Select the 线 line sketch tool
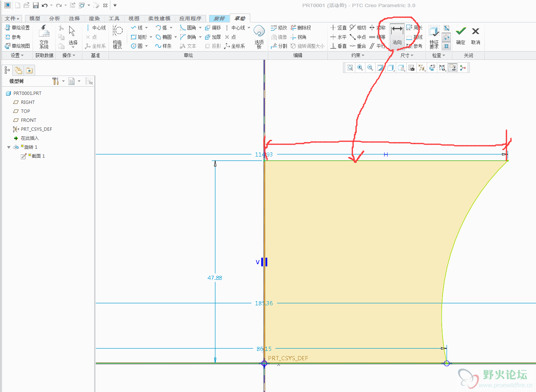Screen dimensions: 536x392 137,28
